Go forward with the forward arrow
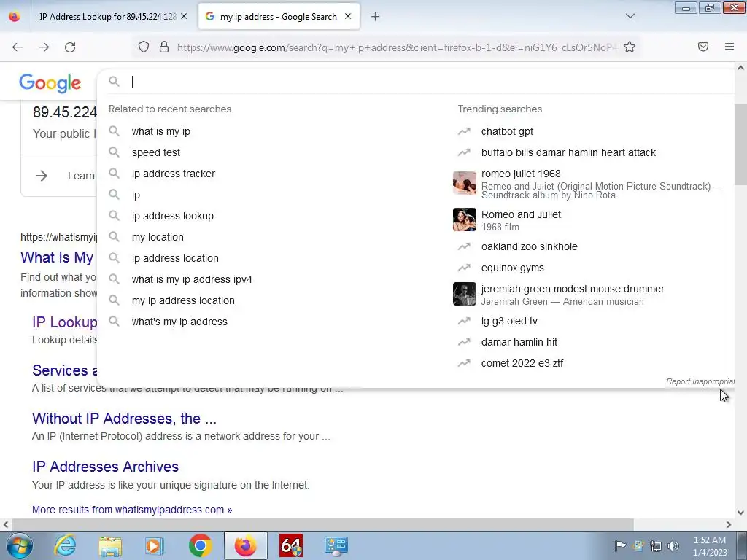Screen dimensions: 747x560 [x=44, y=47]
